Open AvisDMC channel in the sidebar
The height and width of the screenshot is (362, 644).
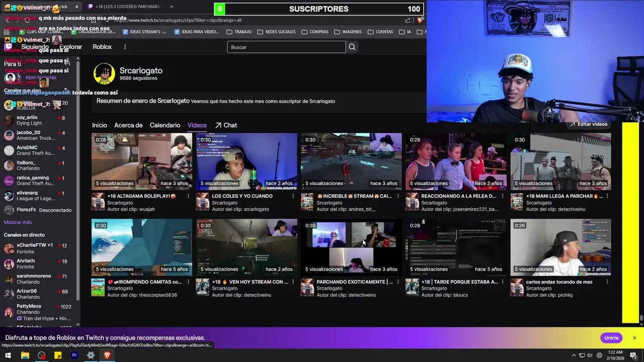pos(39,150)
